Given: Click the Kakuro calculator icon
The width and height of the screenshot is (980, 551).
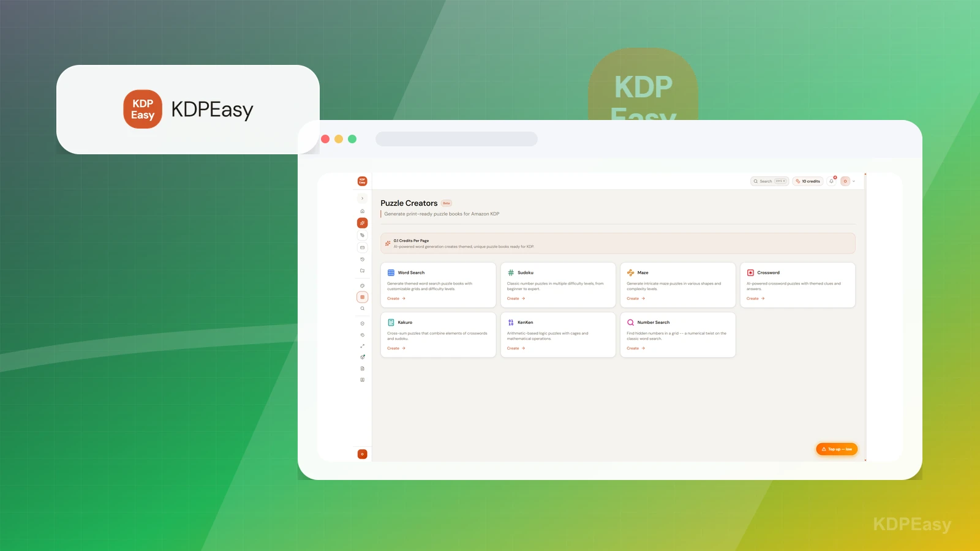Looking at the screenshot, I should tap(391, 322).
